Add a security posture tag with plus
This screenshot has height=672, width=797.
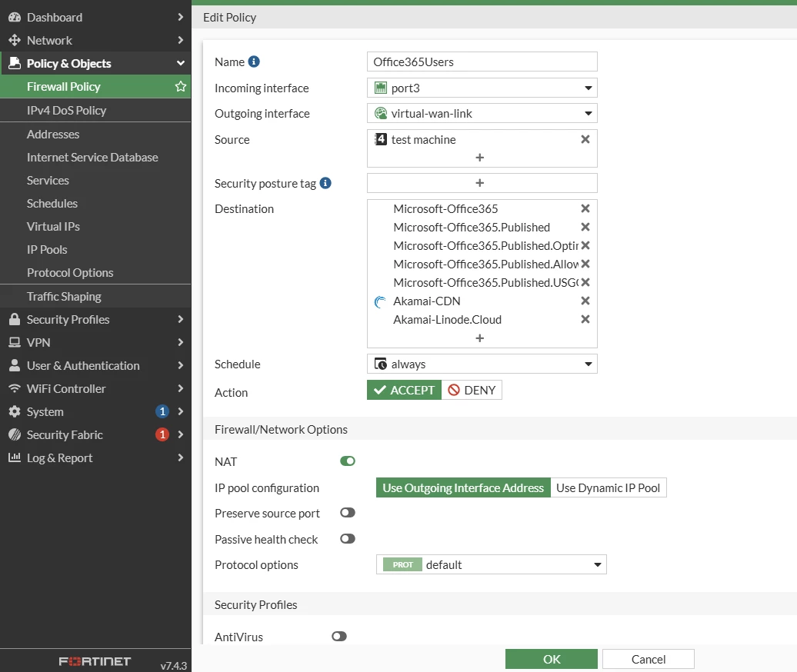pyautogui.click(x=479, y=183)
